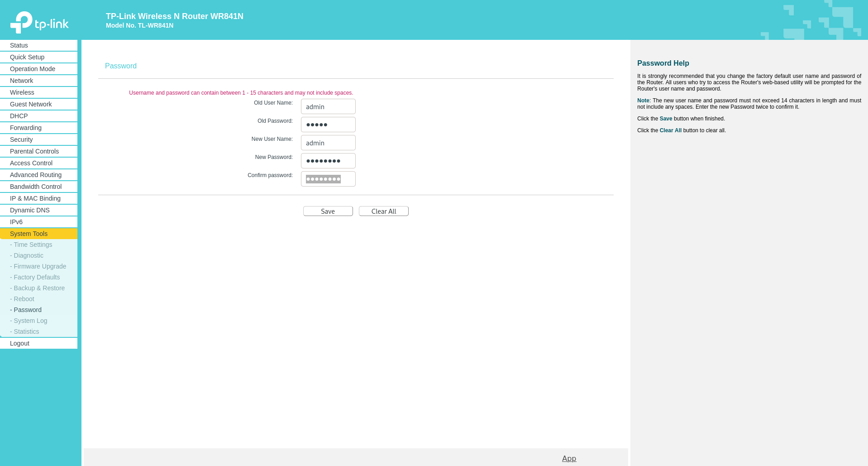Click bold 'Save' word in help panel

[x=666, y=119]
